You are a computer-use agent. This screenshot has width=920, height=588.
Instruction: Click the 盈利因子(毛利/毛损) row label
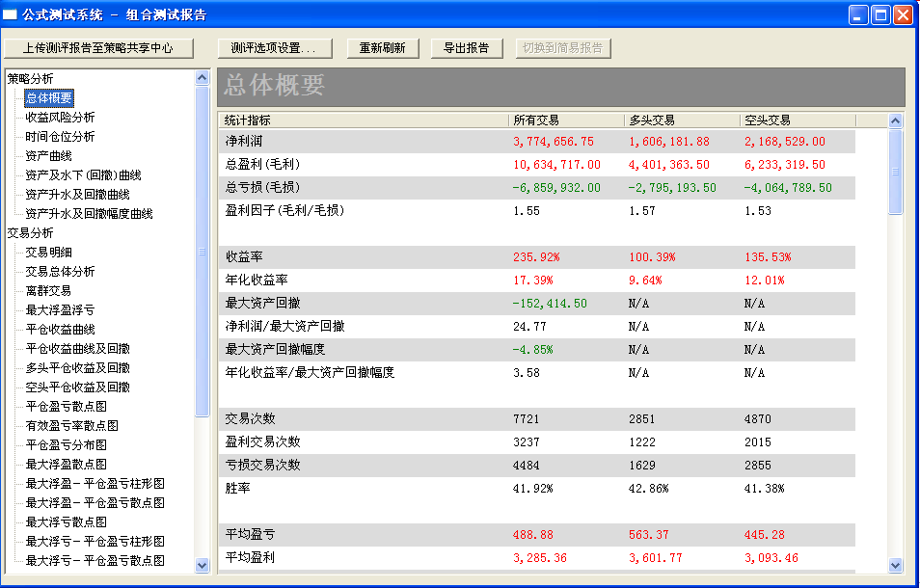tap(284, 210)
